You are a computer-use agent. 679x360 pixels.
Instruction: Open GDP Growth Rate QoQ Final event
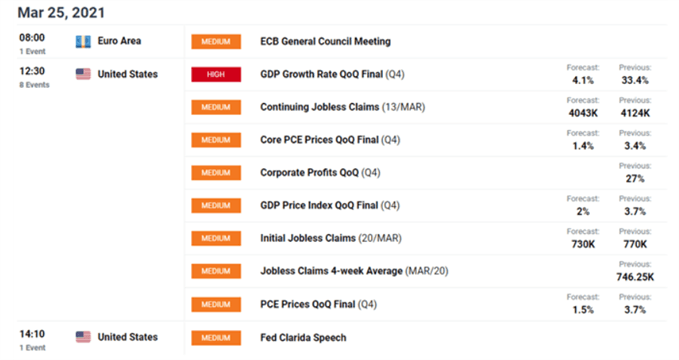pos(332,75)
